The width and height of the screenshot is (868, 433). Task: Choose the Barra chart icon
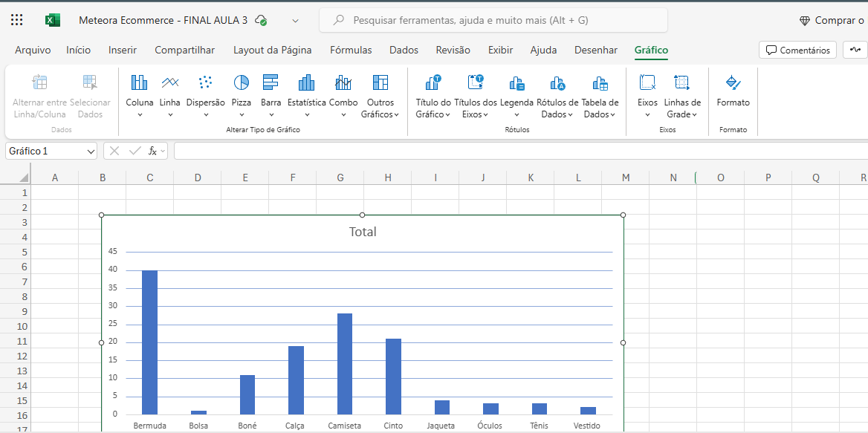(271, 82)
